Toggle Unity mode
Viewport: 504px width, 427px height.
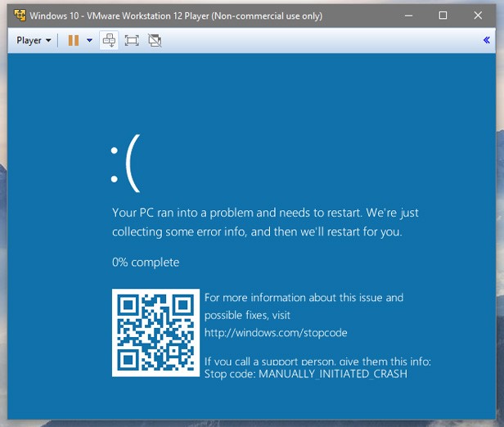point(154,40)
